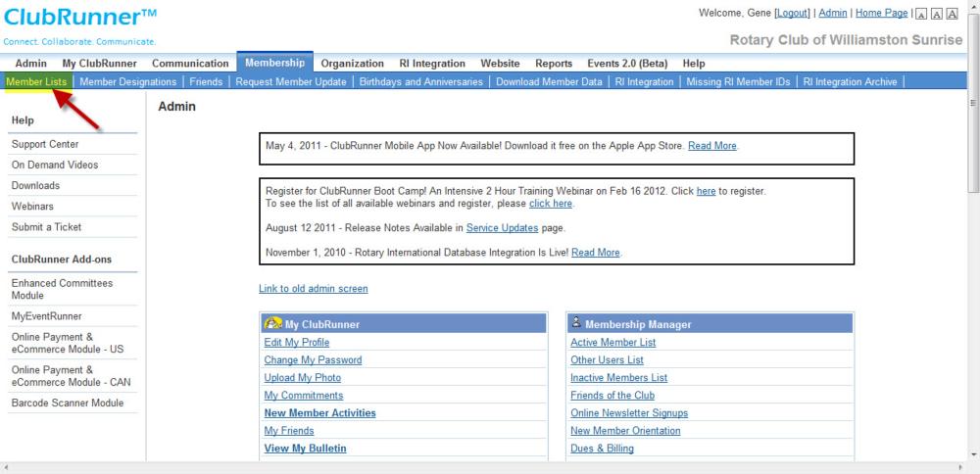Viewport: 980px width, 474px height.
Task: Click Read More for Mobile App announcement
Action: tap(712, 146)
